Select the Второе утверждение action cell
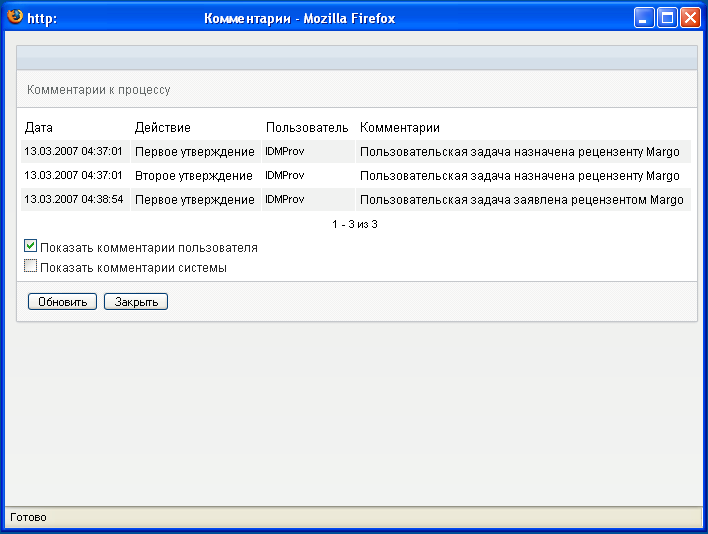The height and width of the screenshot is (534, 708). (194, 176)
